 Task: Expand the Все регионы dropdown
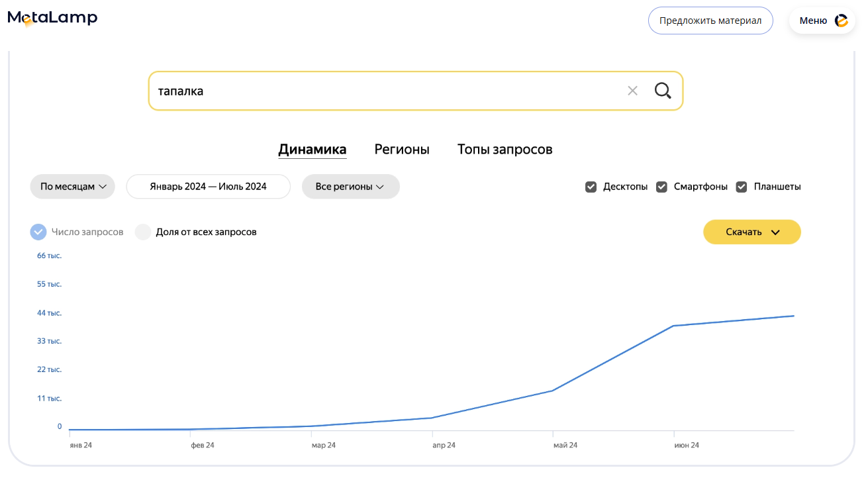coord(350,187)
